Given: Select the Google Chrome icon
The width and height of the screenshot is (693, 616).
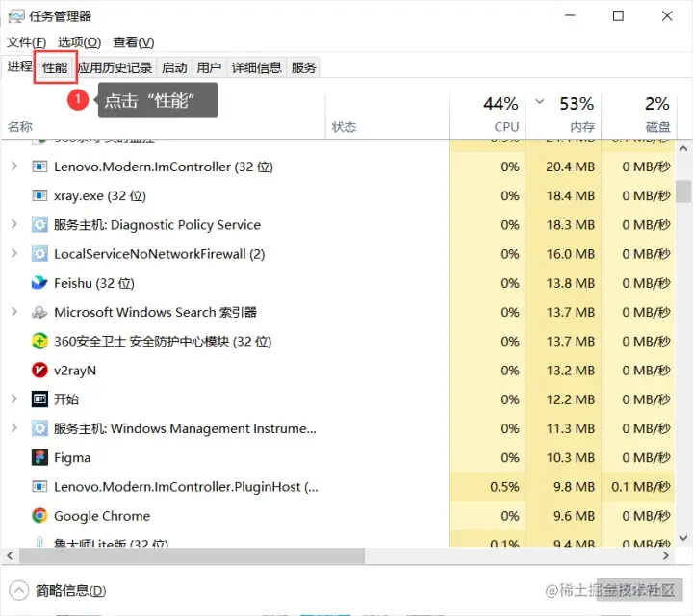Looking at the screenshot, I should point(39,516).
